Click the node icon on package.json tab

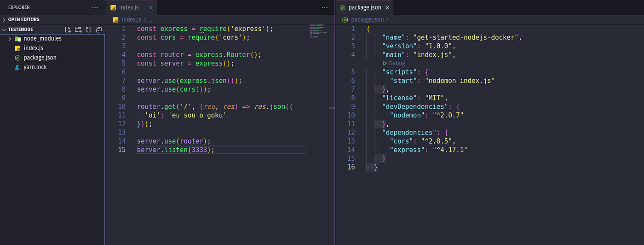(343, 8)
